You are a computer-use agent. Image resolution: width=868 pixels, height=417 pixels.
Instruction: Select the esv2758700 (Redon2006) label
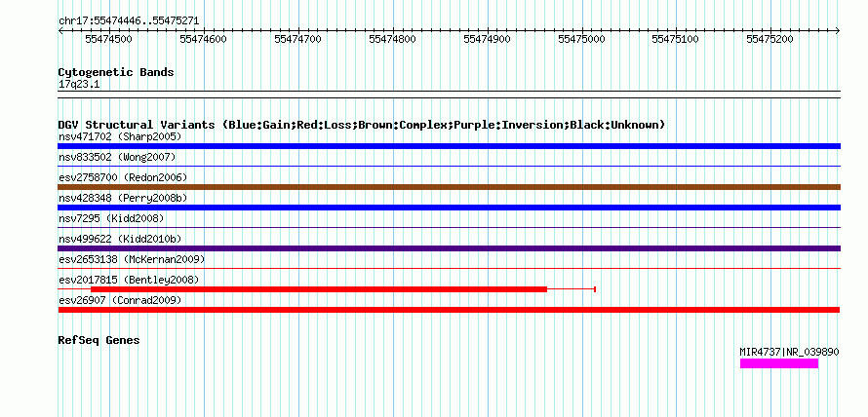123,177
